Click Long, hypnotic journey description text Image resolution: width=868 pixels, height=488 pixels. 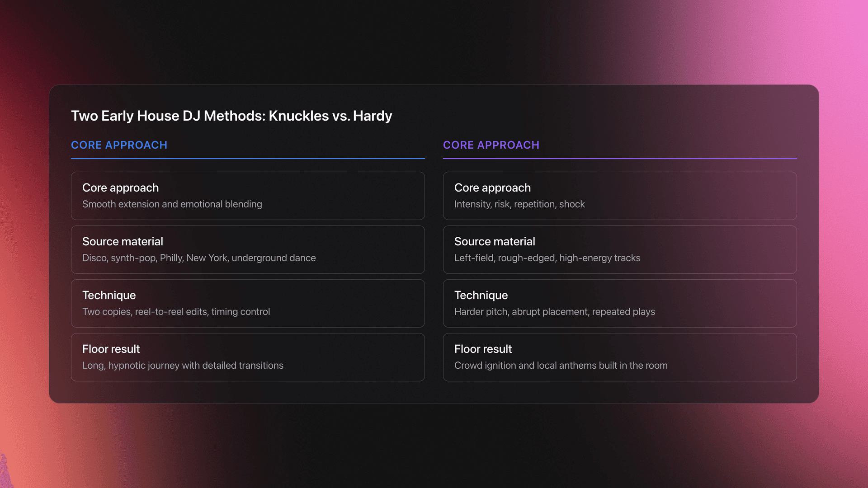183,366
